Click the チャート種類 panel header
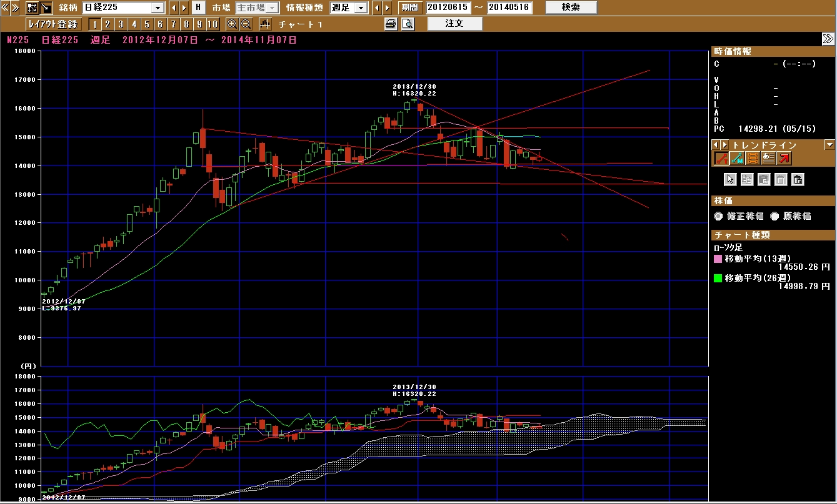Screen dimensions: 837x504 tap(774, 235)
